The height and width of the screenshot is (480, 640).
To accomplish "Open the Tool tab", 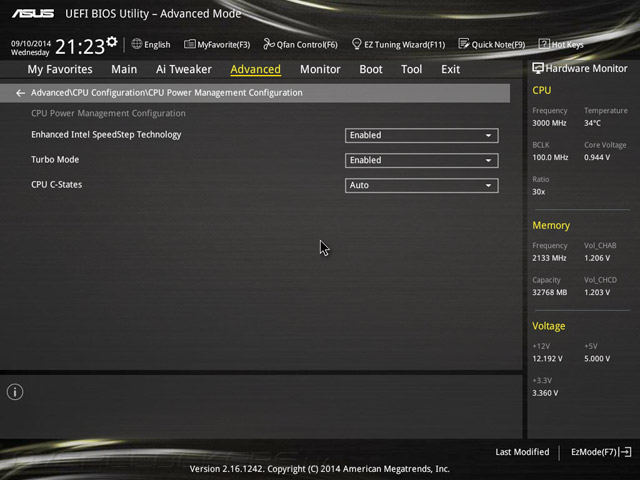I will click(x=411, y=69).
